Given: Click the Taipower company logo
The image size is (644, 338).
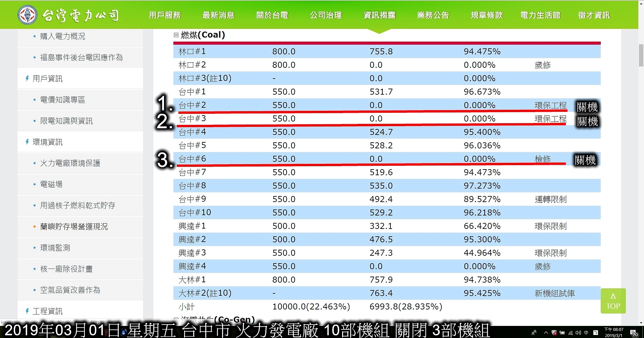Looking at the screenshot, I should tap(68, 15).
